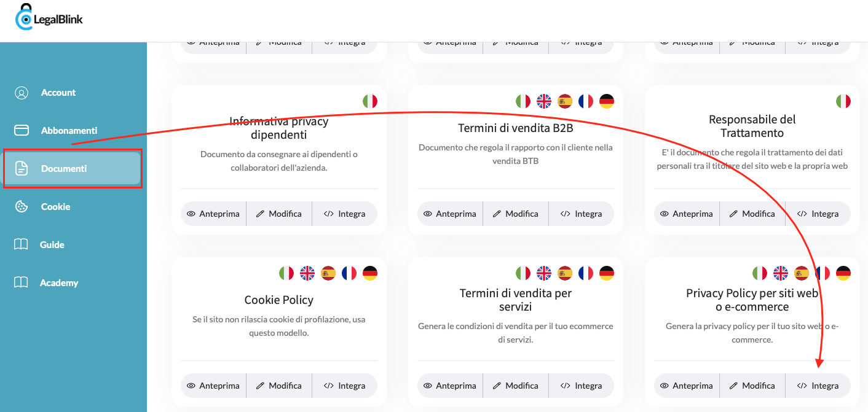Screen dimensions: 868x412
Task: Click the open book icon next to Guide
Action: 22,244
